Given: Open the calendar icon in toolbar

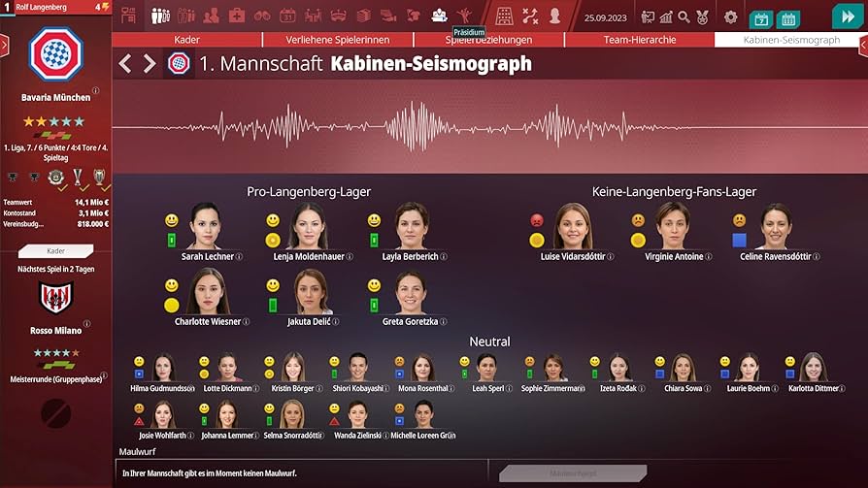Looking at the screenshot, I should [x=287, y=16].
